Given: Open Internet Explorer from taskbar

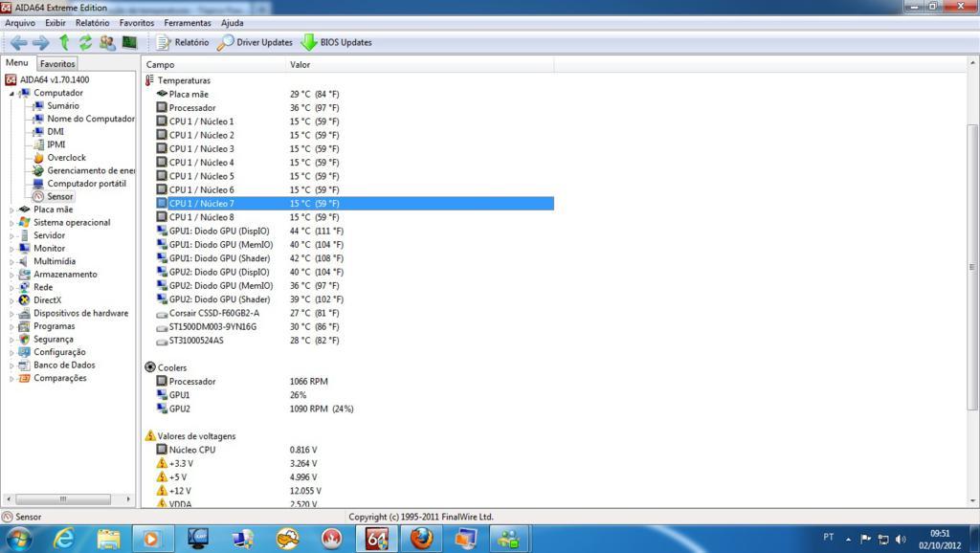Looking at the screenshot, I should (x=63, y=539).
